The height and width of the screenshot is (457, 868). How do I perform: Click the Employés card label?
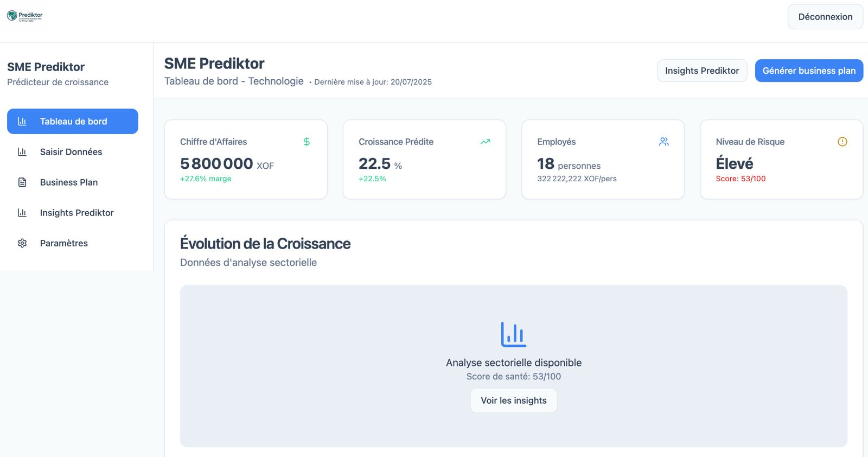pos(557,142)
